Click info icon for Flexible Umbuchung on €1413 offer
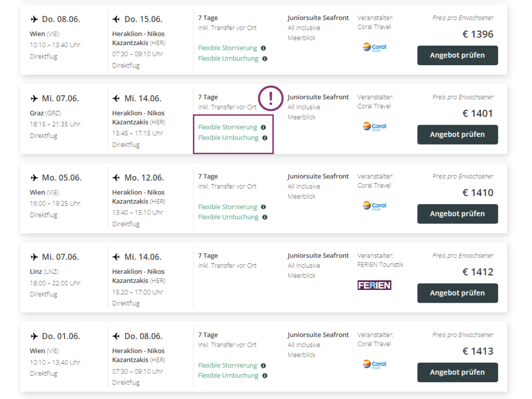The image size is (532, 399). point(265,376)
